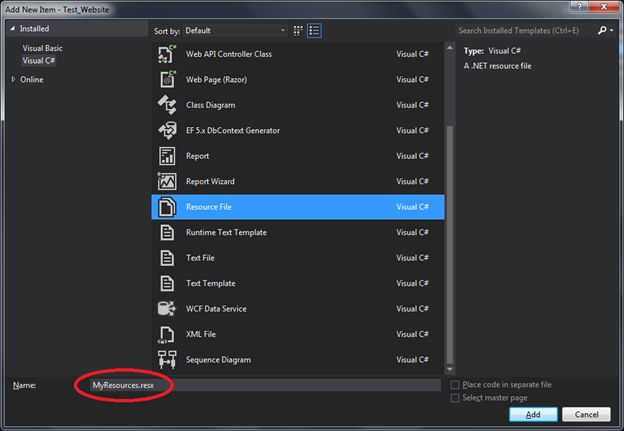Image resolution: width=624 pixels, height=431 pixels.
Task: Click the search magnifier icon
Action: point(602,30)
